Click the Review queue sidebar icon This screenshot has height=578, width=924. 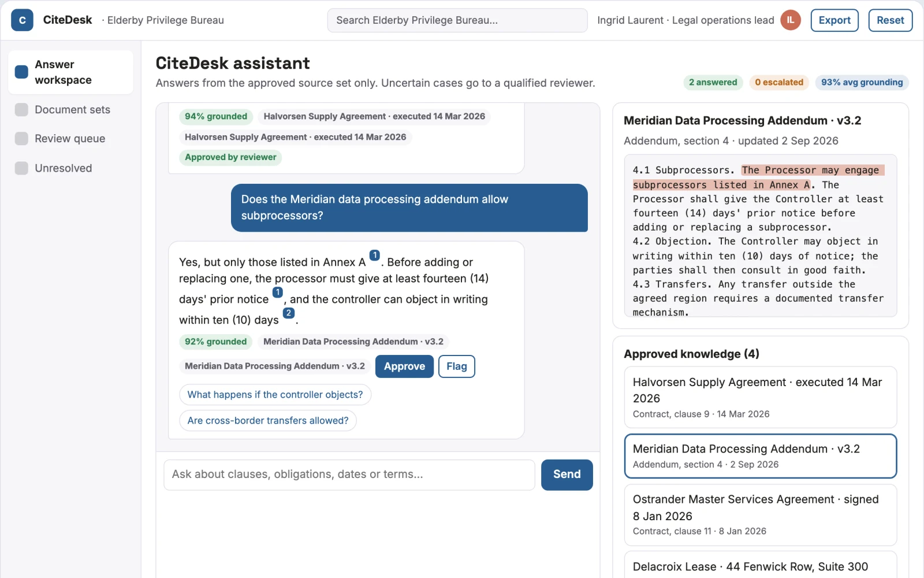pos(21,139)
